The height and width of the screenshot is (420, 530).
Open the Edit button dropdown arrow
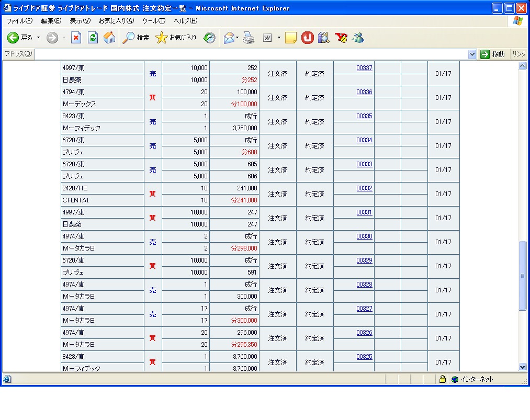click(x=279, y=38)
